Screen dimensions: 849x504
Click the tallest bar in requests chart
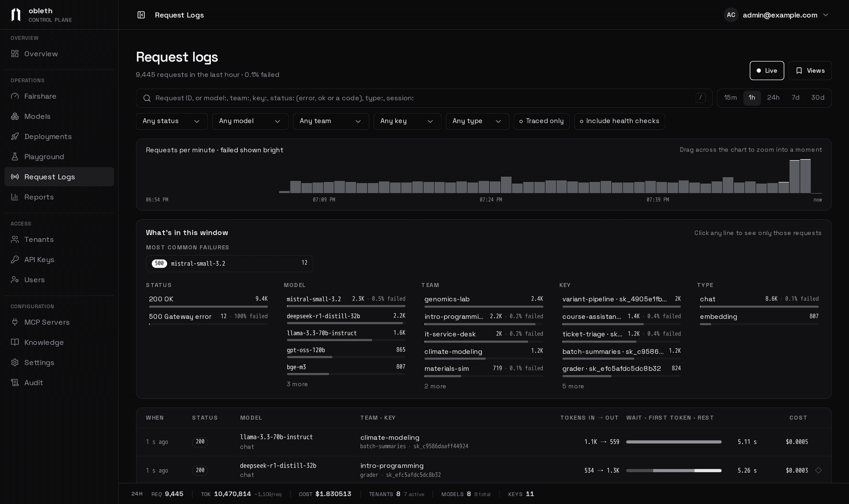click(805, 176)
